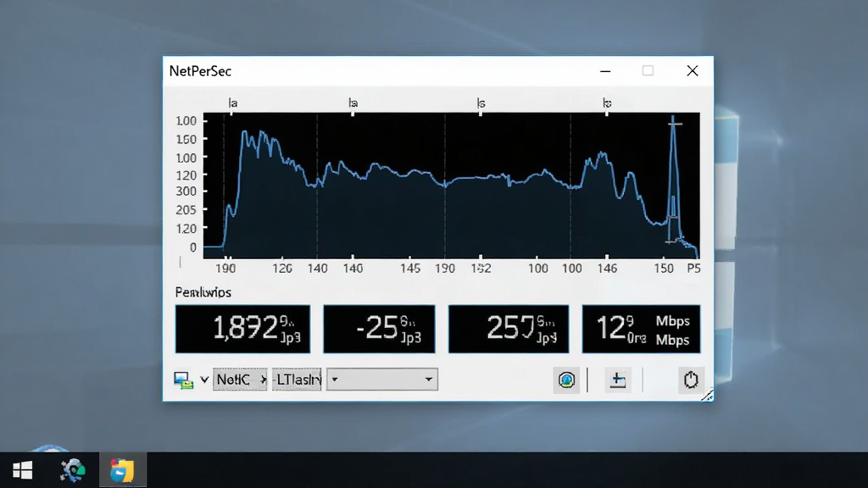This screenshot has width=868, height=488.
Task: Click the 12 Mbps readout panel
Action: [x=641, y=330]
